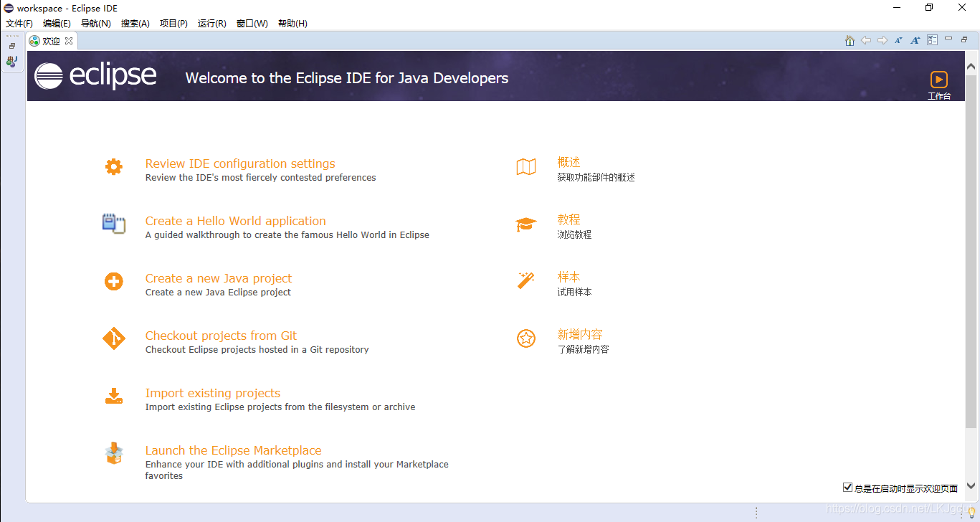Click the download-tray icon for Import existing projects
Viewport: 980px width, 522px height.
(113, 396)
